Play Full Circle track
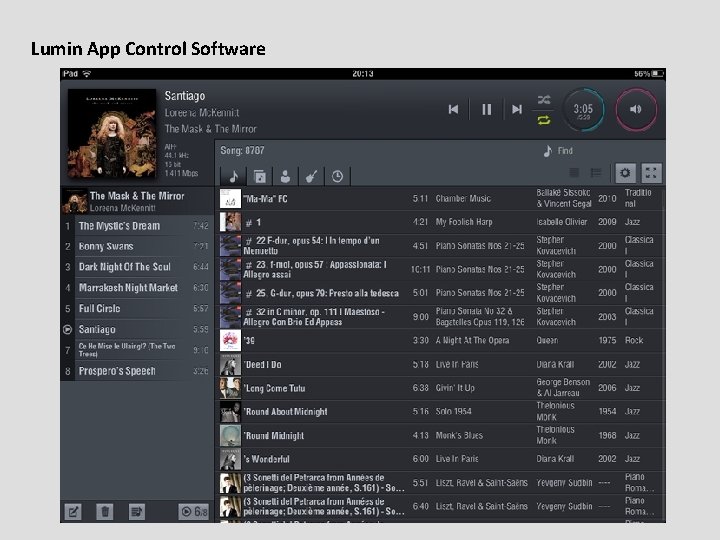The height and width of the screenshot is (540, 720). [x=137, y=309]
